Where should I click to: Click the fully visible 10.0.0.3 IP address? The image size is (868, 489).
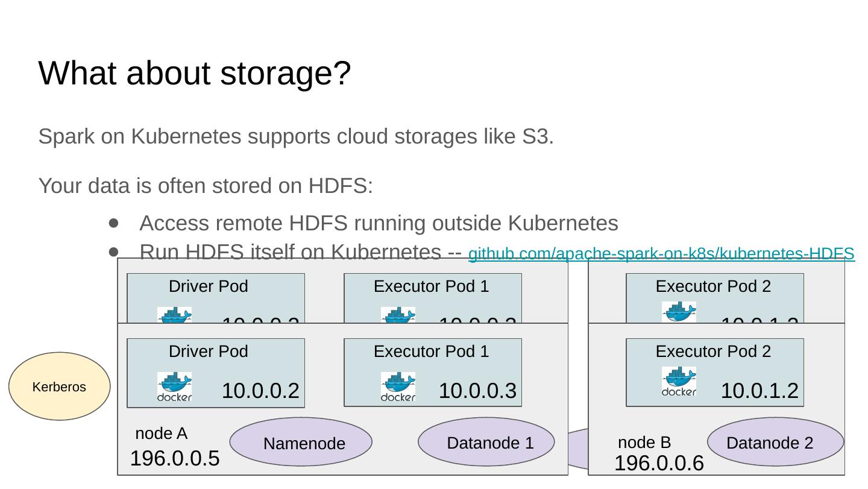click(x=477, y=391)
